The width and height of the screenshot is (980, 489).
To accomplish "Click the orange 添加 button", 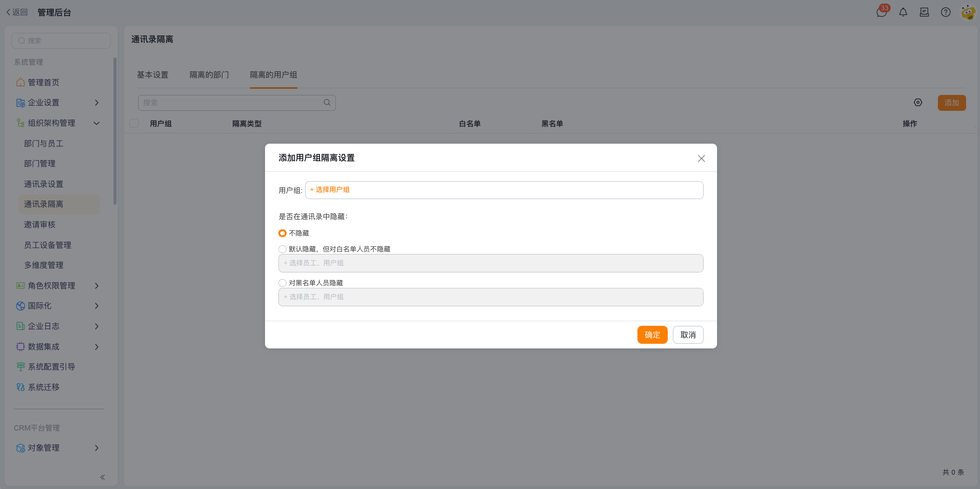I will [x=952, y=103].
